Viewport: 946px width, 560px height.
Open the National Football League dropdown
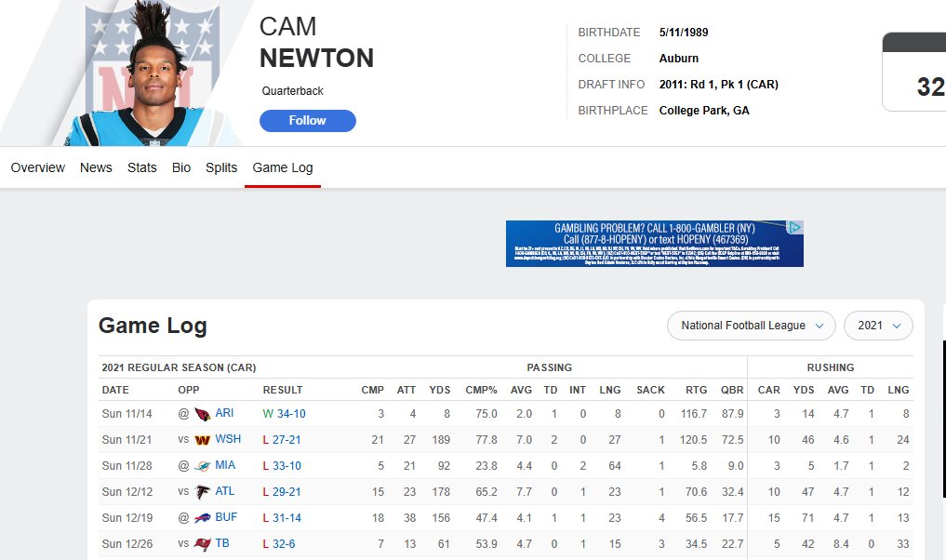(752, 326)
